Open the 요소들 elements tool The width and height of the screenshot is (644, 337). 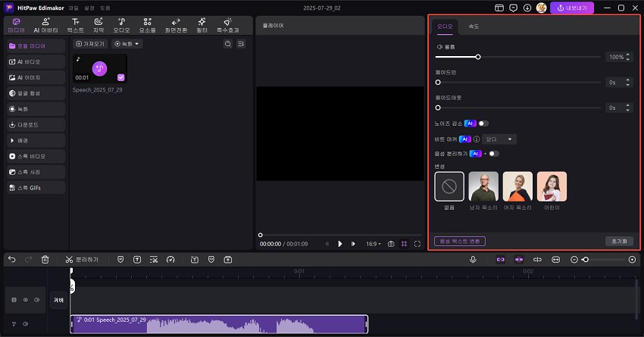click(x=148, y=26)
